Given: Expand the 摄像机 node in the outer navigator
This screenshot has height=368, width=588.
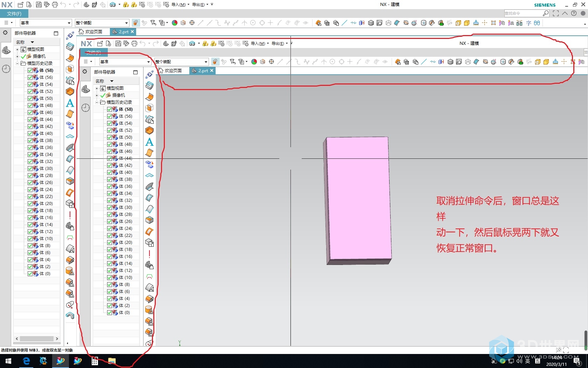Looking at the screenshot, I should click(17, 56).
